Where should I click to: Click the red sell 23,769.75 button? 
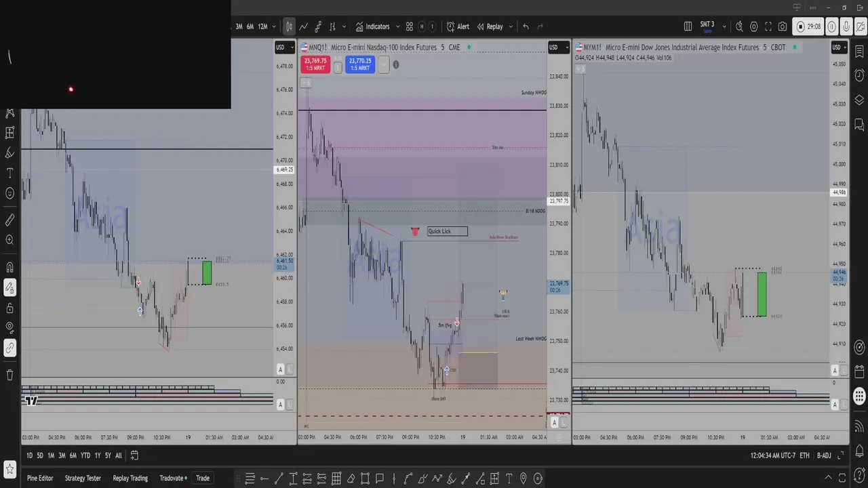(315, 64)
